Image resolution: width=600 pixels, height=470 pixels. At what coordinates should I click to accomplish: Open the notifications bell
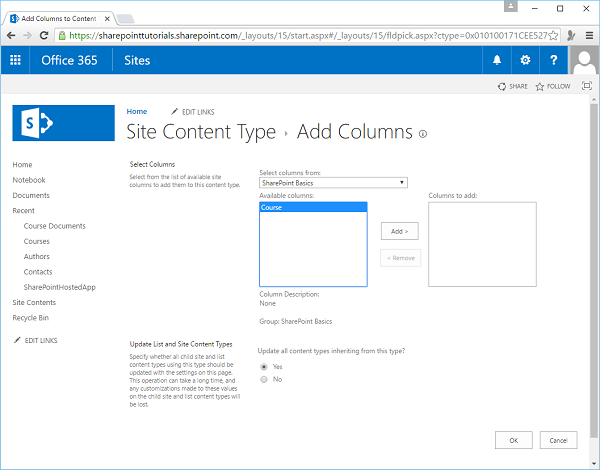[497, 60]
